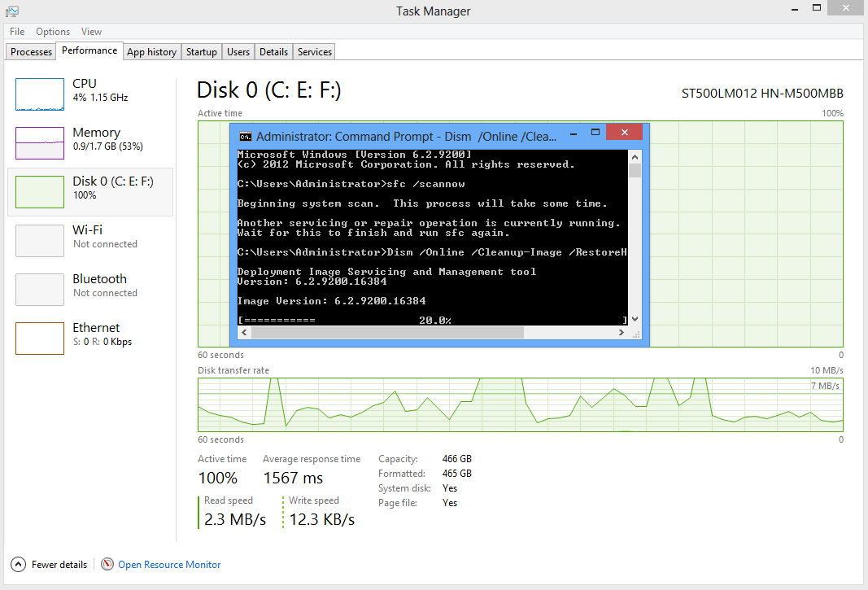Switch to the Details tab
The image size is (868, 590).
[273, 51]
